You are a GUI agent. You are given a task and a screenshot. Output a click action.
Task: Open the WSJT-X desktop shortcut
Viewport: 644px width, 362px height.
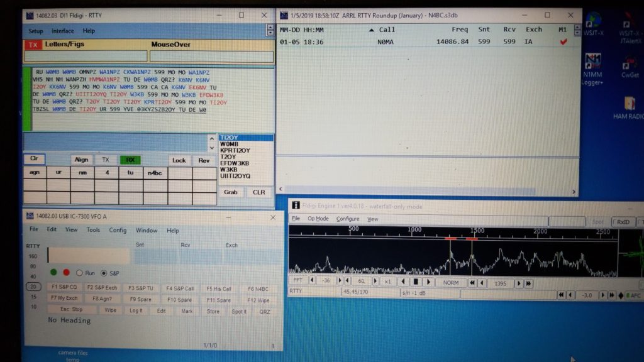click(594, 24)
